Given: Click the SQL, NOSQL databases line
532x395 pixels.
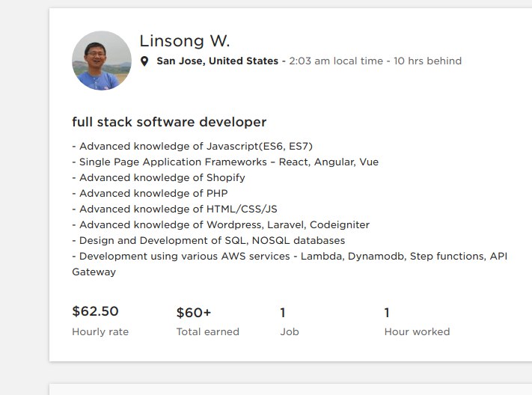Looking at the screenshot, I should [208, 240].
